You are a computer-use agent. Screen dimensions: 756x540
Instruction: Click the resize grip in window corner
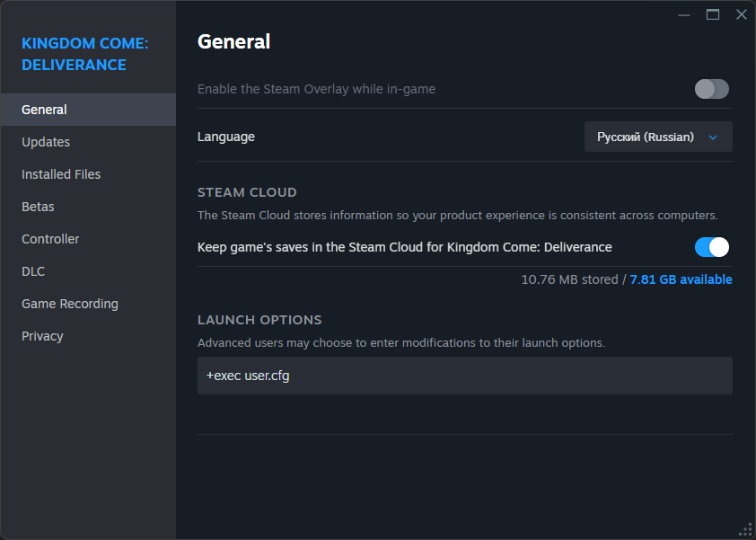(x=745, y=530)
